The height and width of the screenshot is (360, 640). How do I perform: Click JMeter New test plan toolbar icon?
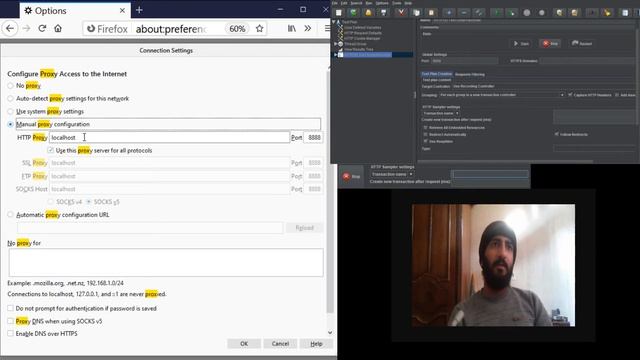coord(338,13)
